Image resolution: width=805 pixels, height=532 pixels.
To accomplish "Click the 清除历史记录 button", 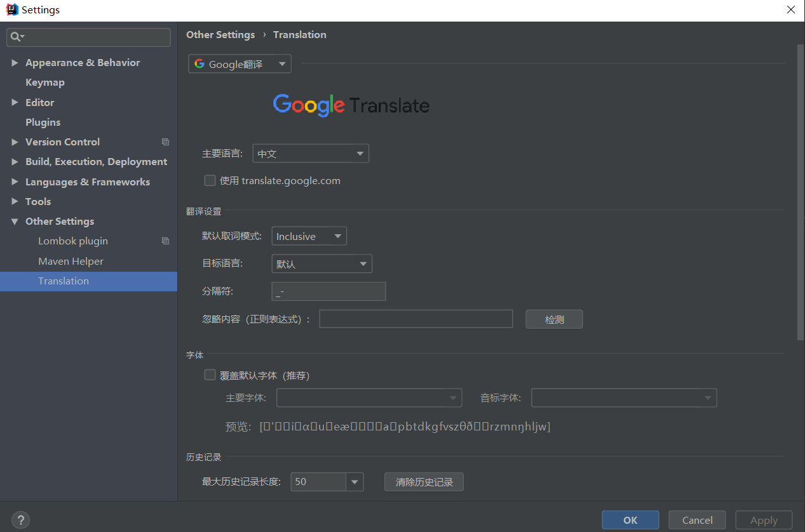I will coord(424,482).
